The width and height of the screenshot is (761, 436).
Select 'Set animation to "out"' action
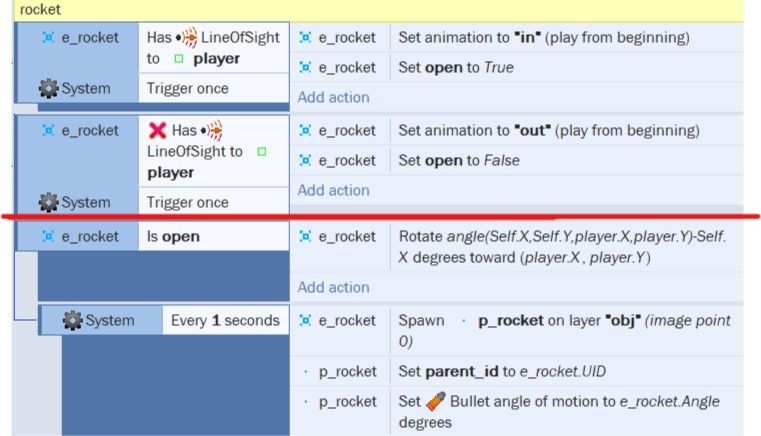[548, 130]
